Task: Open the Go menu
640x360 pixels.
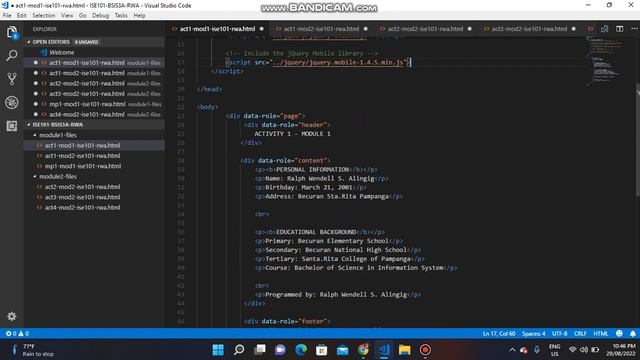Action: click(82, 15)
